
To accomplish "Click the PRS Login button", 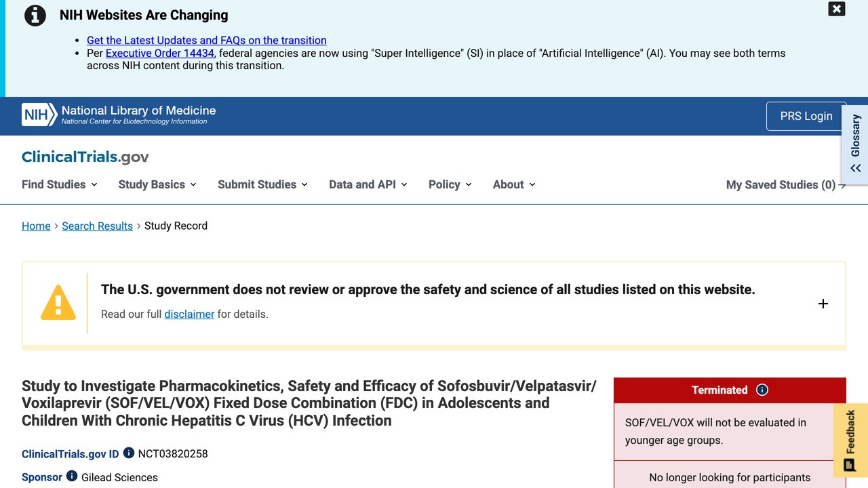I will click(x=806, y=116).
